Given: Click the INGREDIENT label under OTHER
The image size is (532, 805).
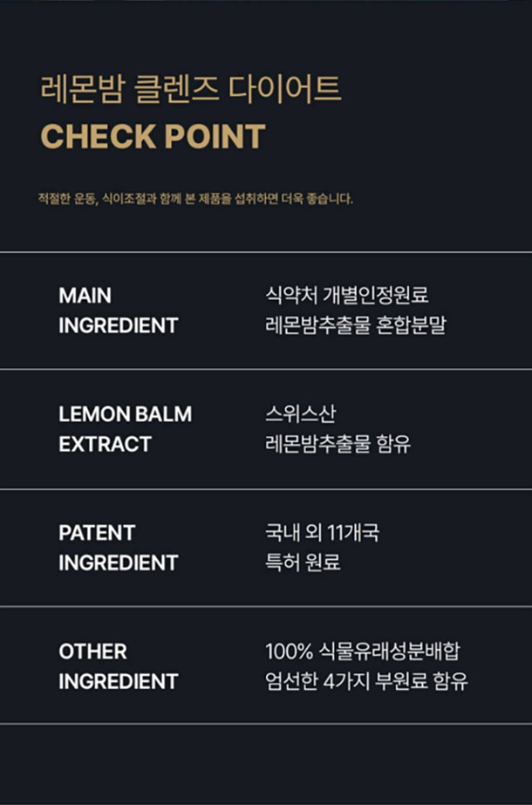Looking at the screenshot, I should (x=119, y=681).
